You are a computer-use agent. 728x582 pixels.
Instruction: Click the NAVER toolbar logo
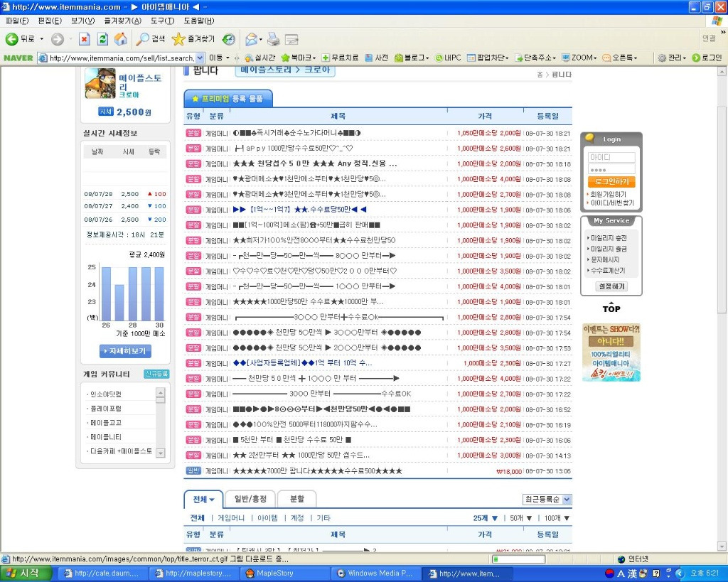[x=18, y=58]
